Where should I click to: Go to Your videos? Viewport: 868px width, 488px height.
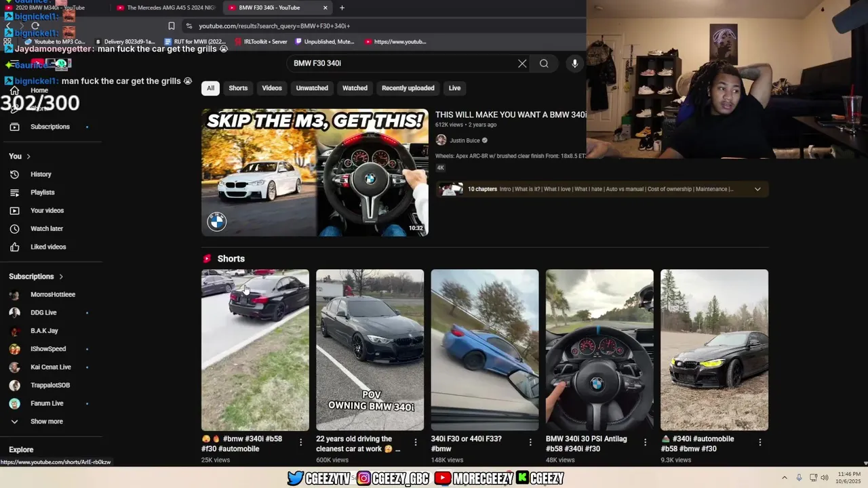(x=47, y=211)
